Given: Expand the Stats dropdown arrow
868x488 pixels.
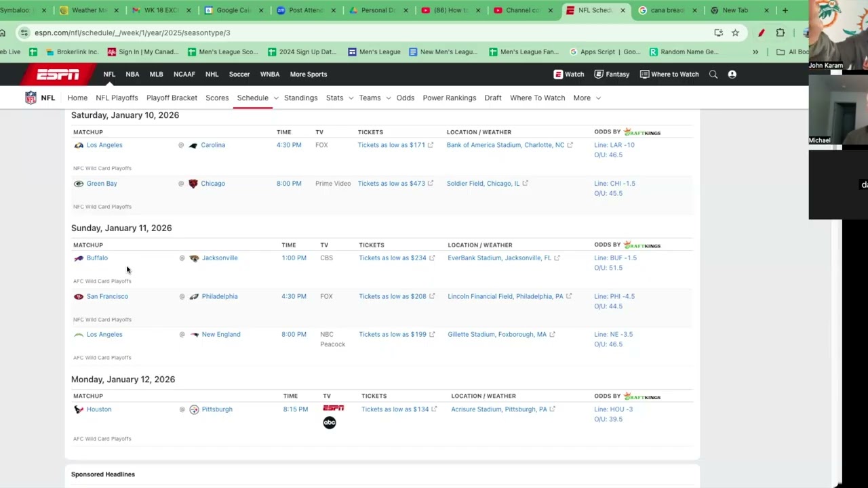Looking at the screenshot, I should click(x=351, y=98).
